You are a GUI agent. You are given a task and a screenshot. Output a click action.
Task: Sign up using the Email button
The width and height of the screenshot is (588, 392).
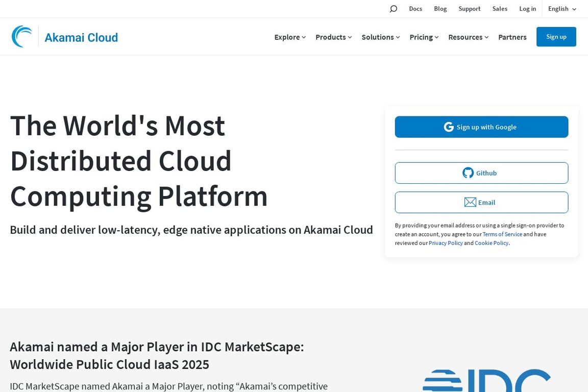click(481, 202)
